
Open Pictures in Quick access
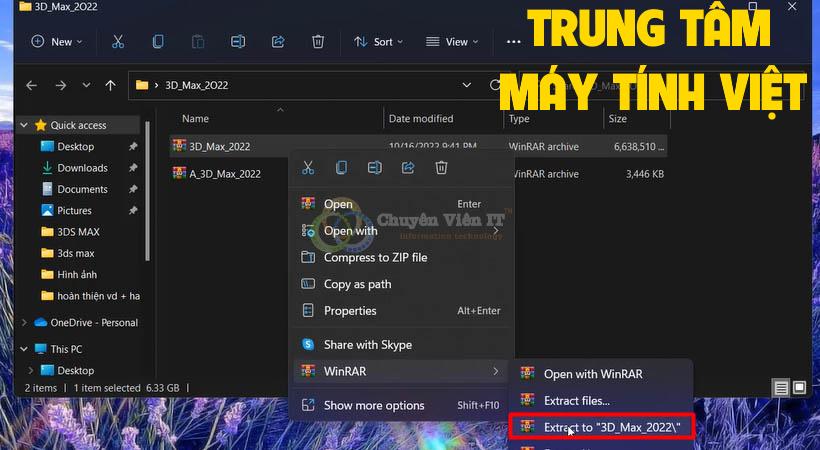[x=74, y=210]
